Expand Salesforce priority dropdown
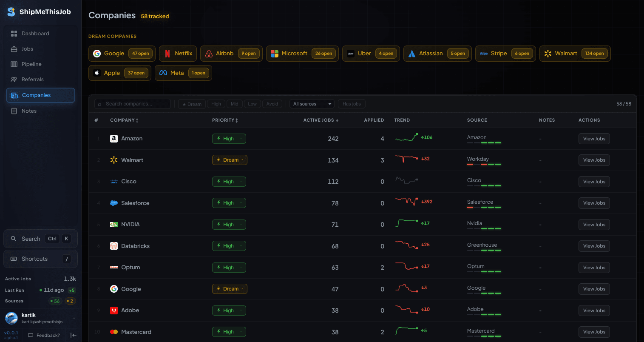The image size is (644, 342). (x=229, y=203)
